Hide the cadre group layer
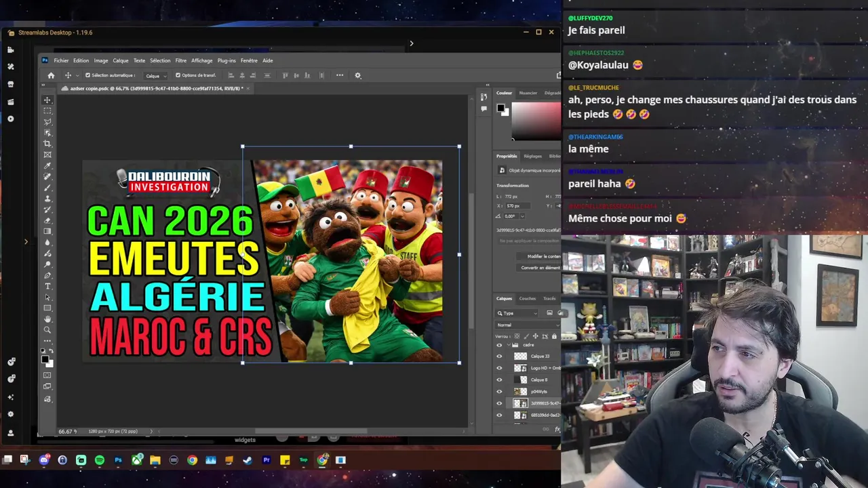 click(x=500, y=345)
